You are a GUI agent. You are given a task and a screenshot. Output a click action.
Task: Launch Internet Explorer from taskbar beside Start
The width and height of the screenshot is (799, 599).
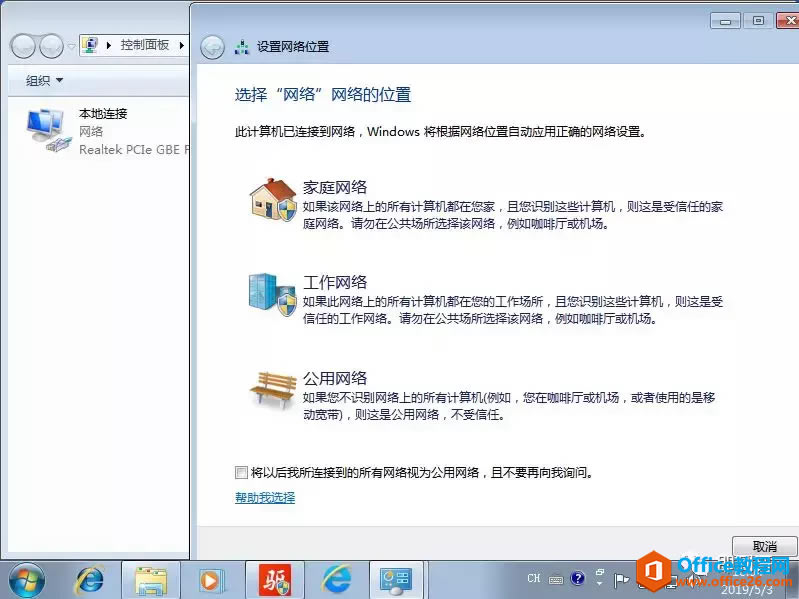90,580
